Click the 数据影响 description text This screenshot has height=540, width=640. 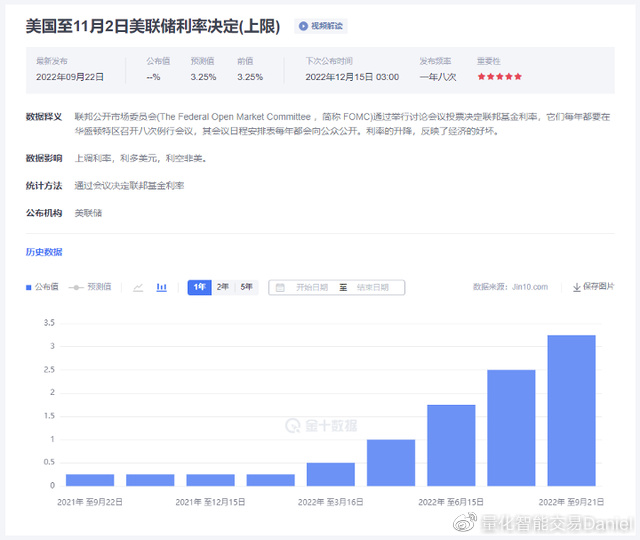[x=141, y=158]
